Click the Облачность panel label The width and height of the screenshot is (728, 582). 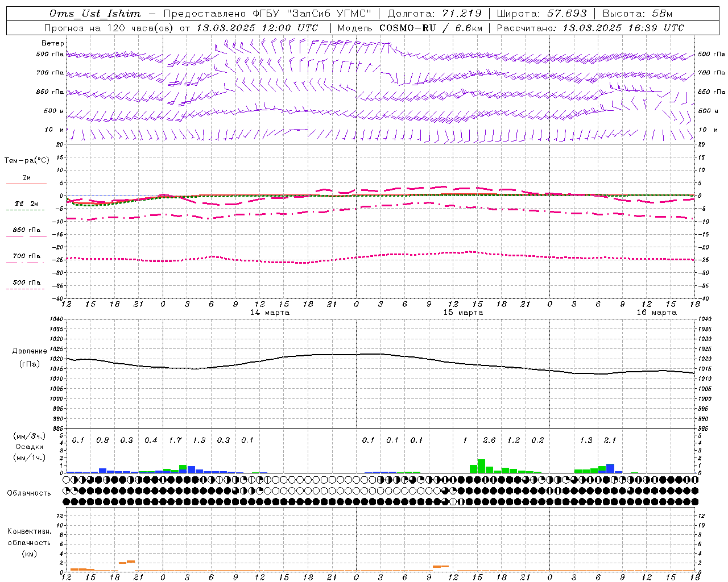pos(29,493)
